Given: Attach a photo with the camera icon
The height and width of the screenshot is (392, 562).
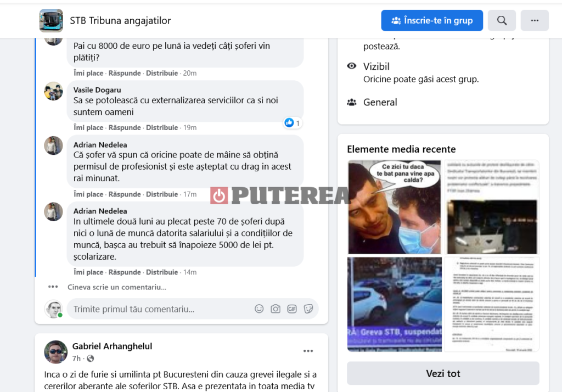Looking at the screenshot, I should coord(276,309).
